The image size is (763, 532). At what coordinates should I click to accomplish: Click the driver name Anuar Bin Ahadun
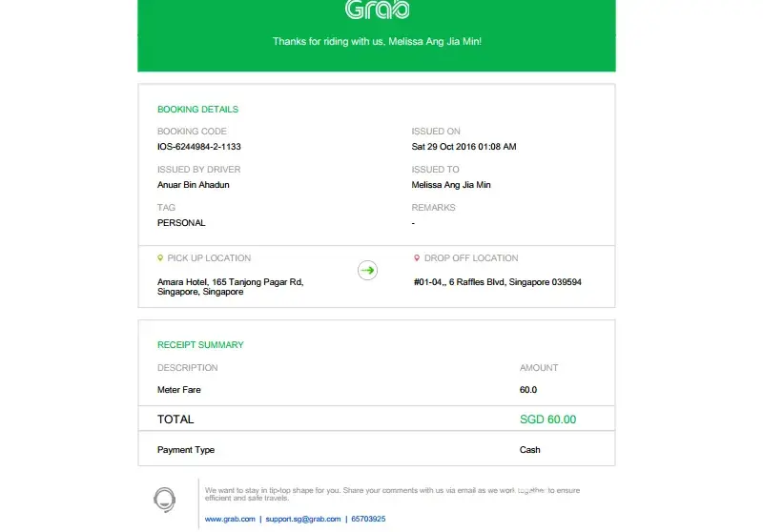point(193,185)
